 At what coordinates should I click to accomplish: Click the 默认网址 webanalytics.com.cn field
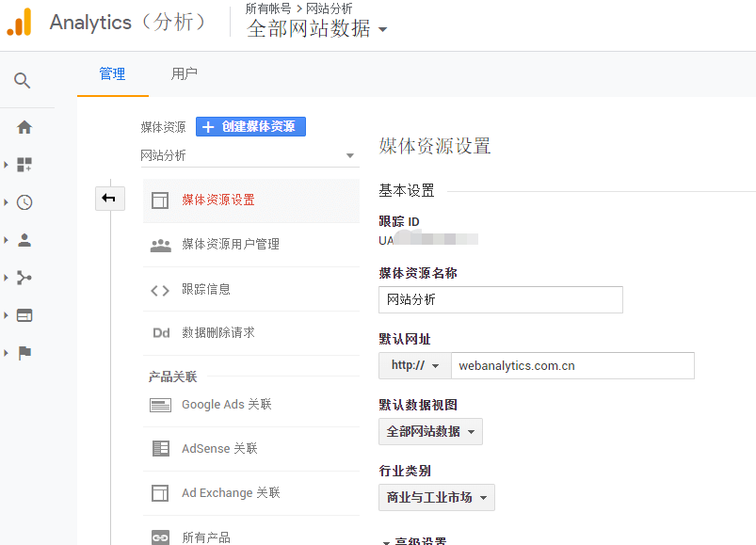(x=572, y=366)
